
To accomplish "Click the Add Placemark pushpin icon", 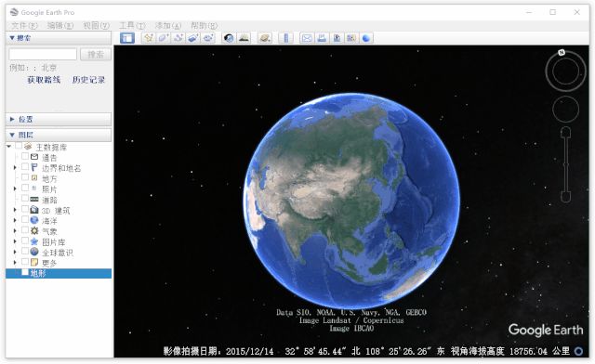I will (149, 38).
